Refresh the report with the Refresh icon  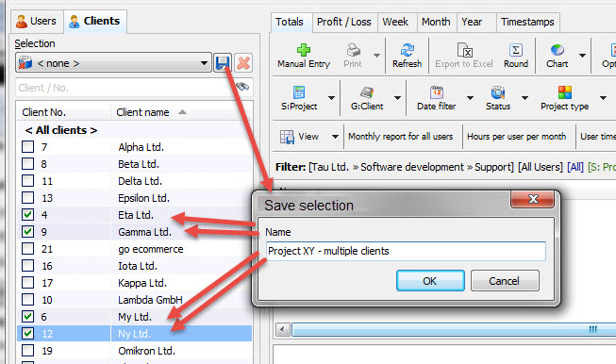point(407,50)
